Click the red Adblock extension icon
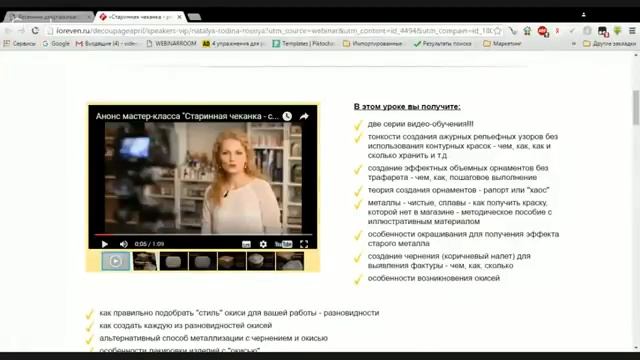The height and width of the screenshot is (360, 640). point(543,31)
